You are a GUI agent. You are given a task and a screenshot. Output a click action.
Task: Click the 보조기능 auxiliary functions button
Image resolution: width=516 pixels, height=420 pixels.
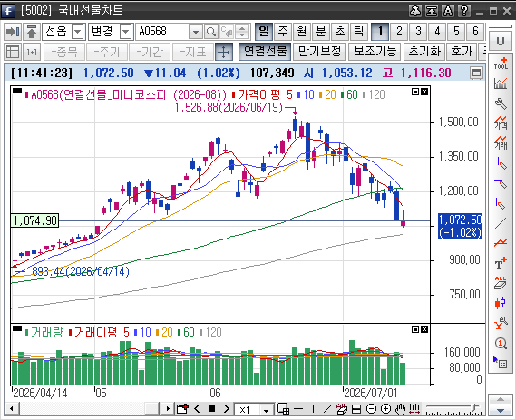click(x=375, y=52)
